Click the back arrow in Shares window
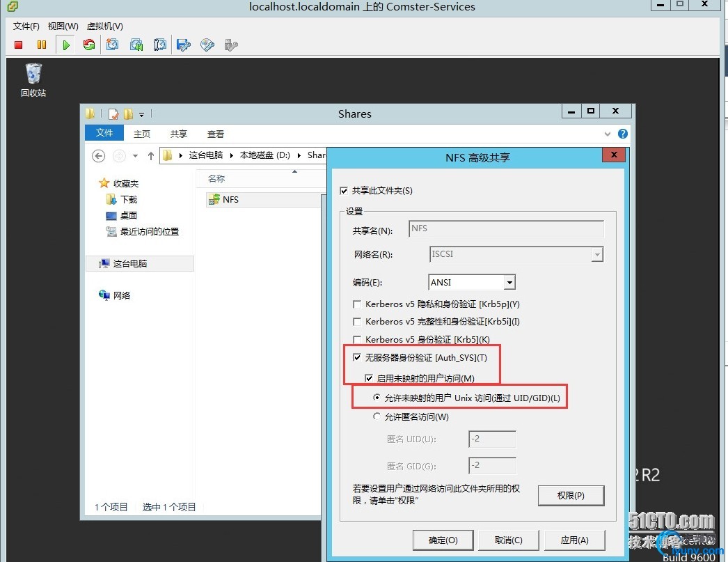The width and height of the screenshot is (728, 562). (98, 155)
